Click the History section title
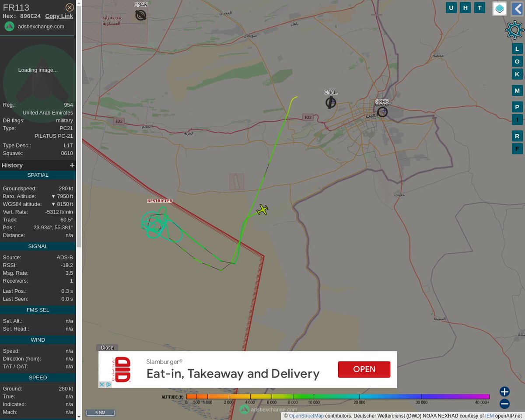Screen dimensions: 525x420 pyautogui.click(x=12, y=165)
